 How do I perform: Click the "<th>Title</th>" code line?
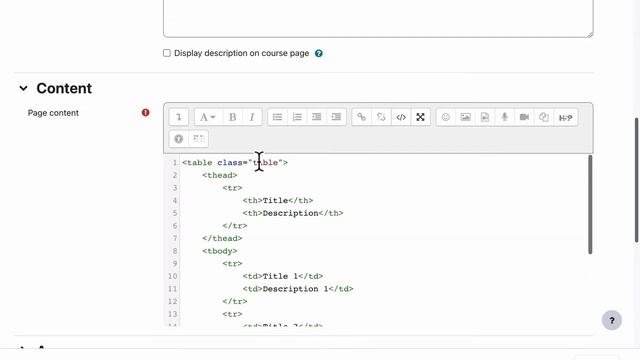tap(278, 200)
